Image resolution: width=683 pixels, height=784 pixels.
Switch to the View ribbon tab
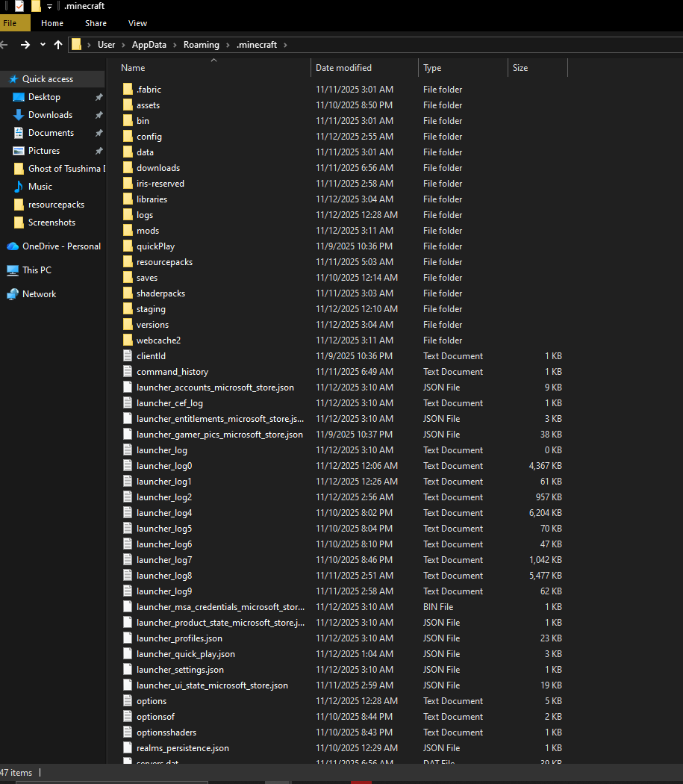pyautogui.click(x=137, y=23)
